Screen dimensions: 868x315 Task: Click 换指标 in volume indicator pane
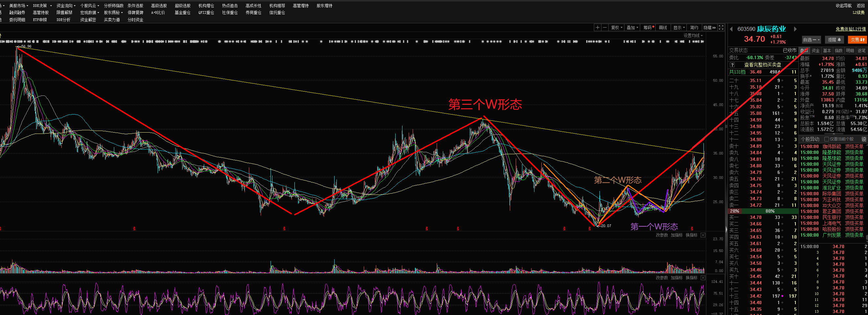point(691,235)
